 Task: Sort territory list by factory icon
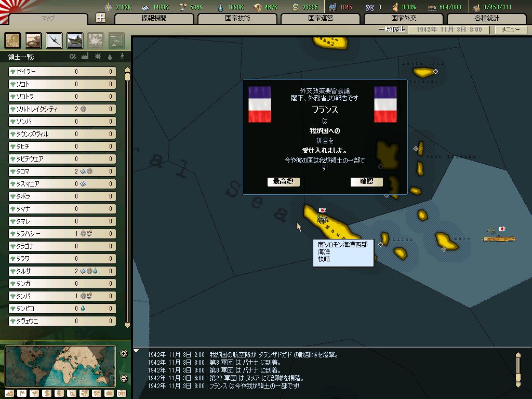pos(85,56)
